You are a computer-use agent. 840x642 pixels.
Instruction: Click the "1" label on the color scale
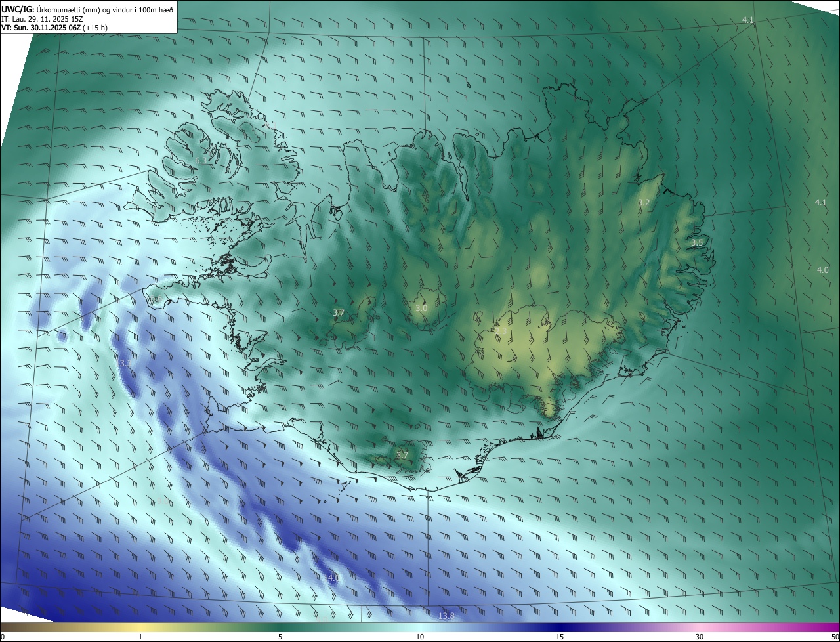tap(140, 637)
